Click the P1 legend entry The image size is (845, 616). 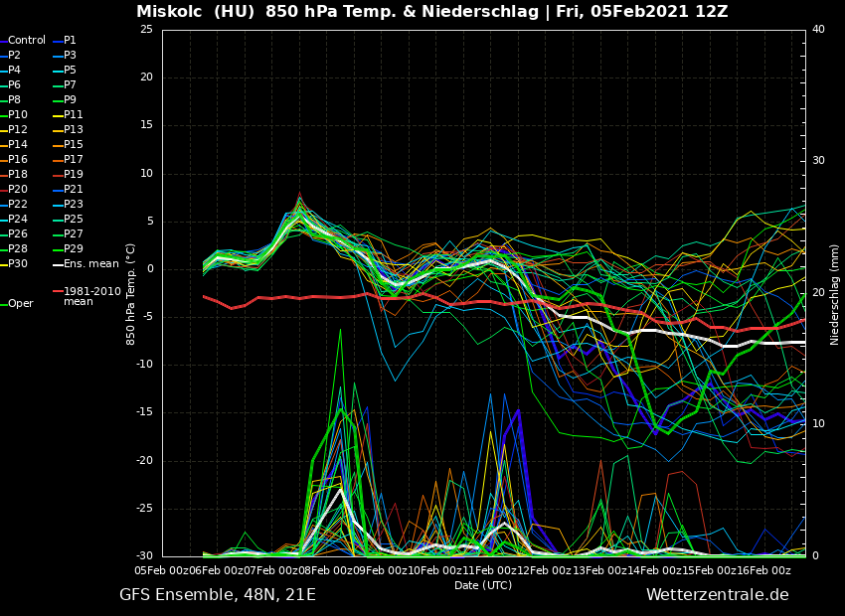click(x=70, y=41)
